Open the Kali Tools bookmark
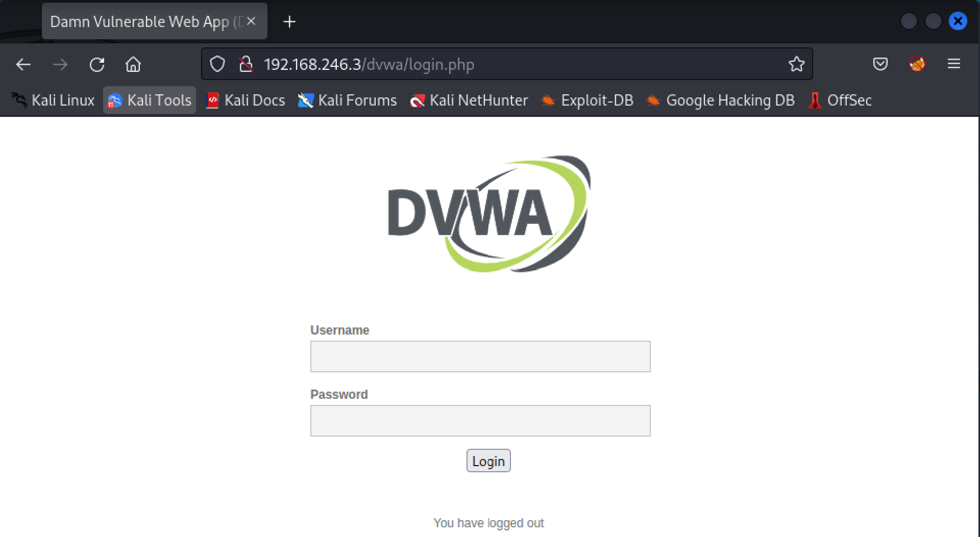Screen dimensions: 980x537 pyautogui.click(x=150, y=100)
